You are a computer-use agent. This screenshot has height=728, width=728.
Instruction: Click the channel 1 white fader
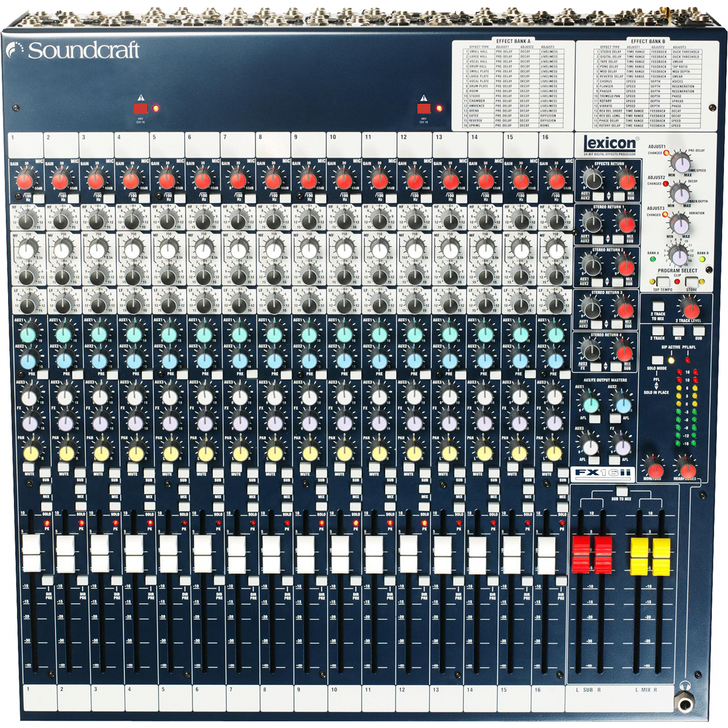pyautogui.click(x=31, y=554)
